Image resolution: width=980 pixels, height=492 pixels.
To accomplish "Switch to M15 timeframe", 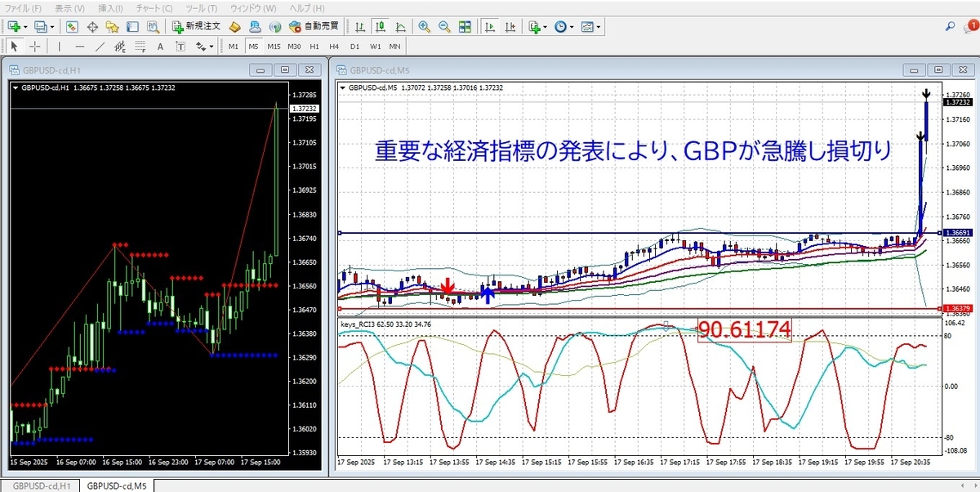I will (274, 47).
